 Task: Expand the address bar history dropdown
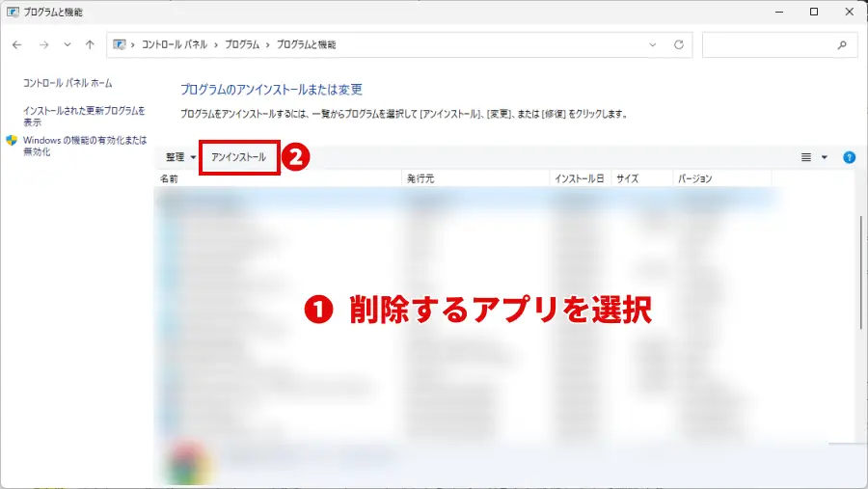[653, 45]
